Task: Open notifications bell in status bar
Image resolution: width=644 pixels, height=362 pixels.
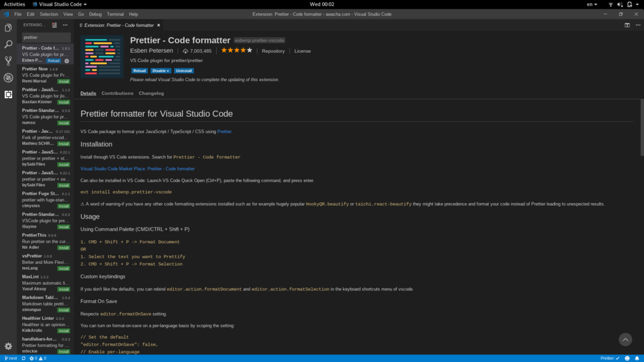Action: (637, 358)
